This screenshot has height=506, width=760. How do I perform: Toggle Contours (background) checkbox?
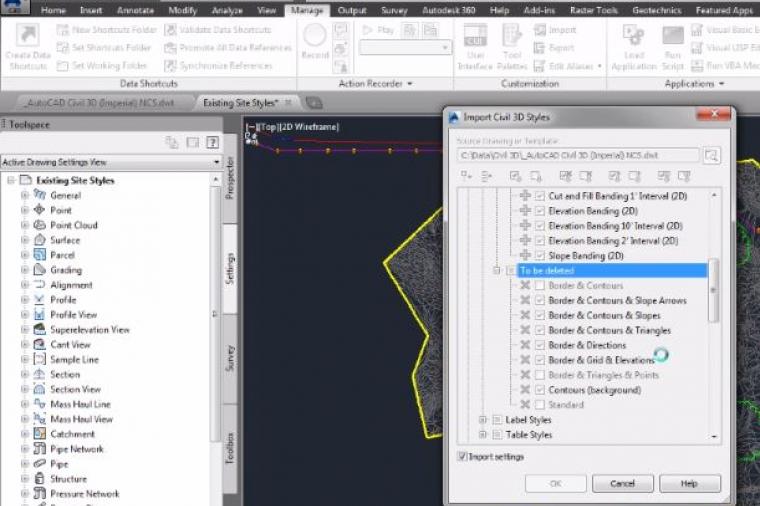[x=539, y=390]
